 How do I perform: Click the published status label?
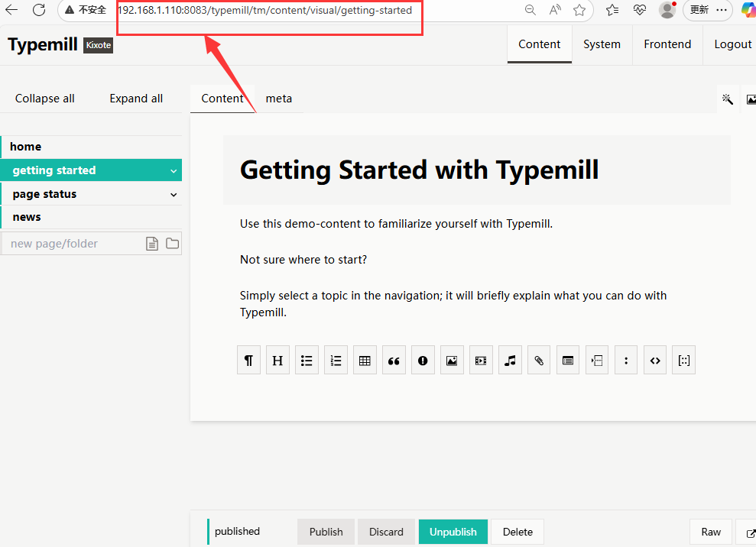[237, 531]
